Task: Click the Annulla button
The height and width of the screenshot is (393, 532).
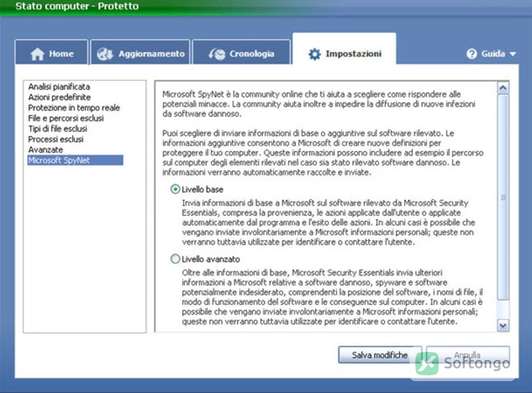Action: 468,355
